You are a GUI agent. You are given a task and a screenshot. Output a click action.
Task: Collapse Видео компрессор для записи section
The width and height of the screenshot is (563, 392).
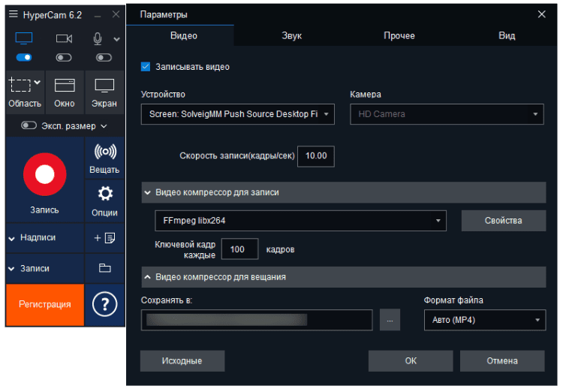[x=344, y=192]
